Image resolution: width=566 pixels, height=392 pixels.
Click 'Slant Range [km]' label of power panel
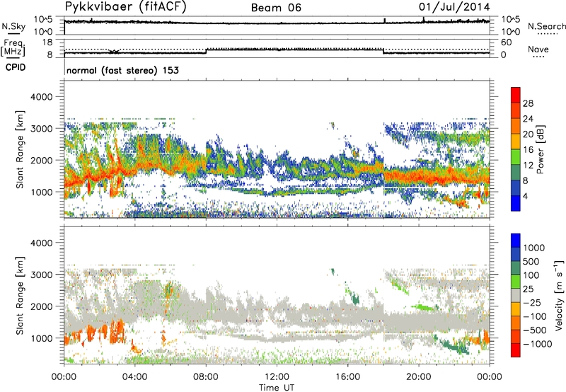pos(20,149)
